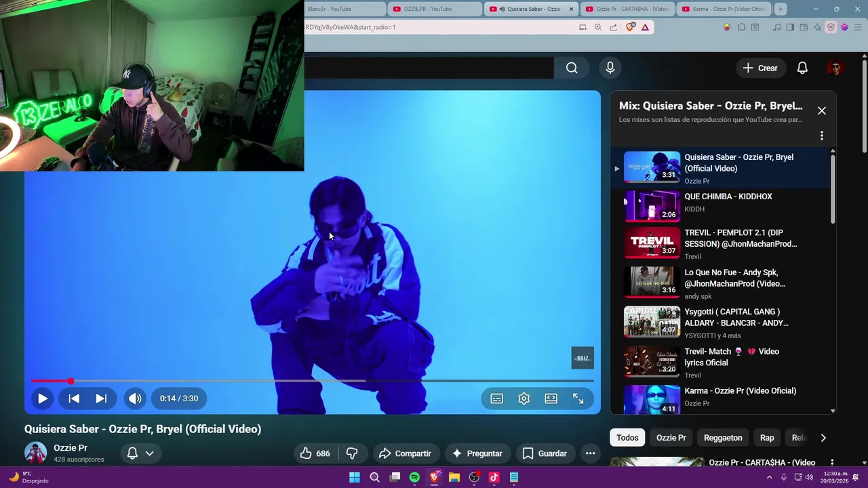Open Ozzie Pr channel avatar

pyautogui.click(x=35, y=453)
